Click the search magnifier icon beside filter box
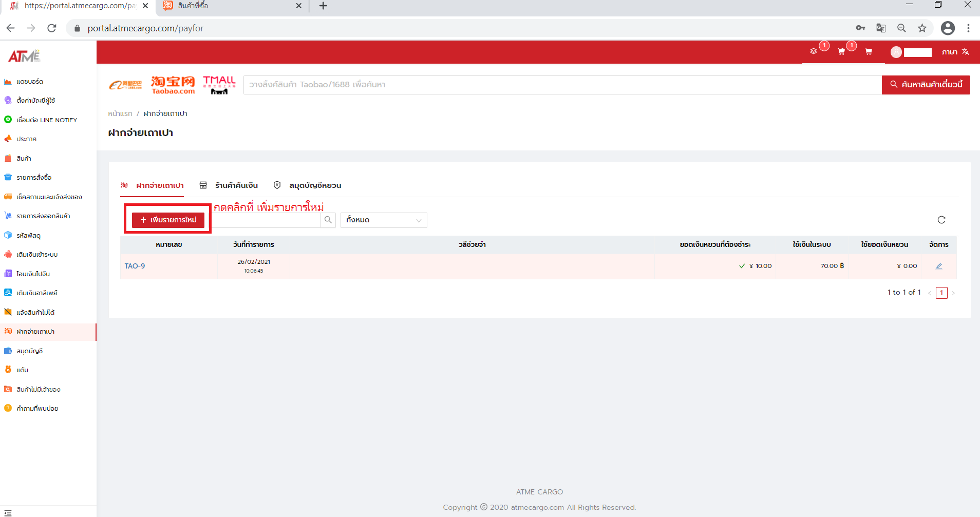This screenshot has width=980, height=517. 328,220
